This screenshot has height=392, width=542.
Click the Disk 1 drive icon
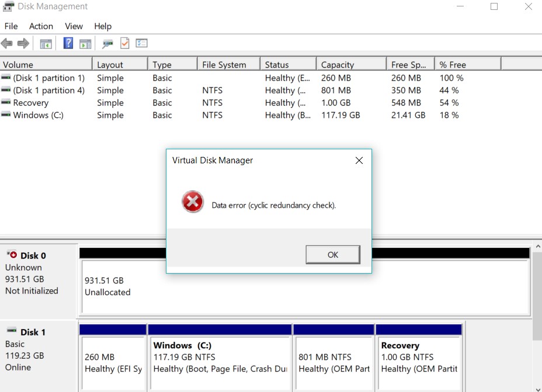point(12,331)
